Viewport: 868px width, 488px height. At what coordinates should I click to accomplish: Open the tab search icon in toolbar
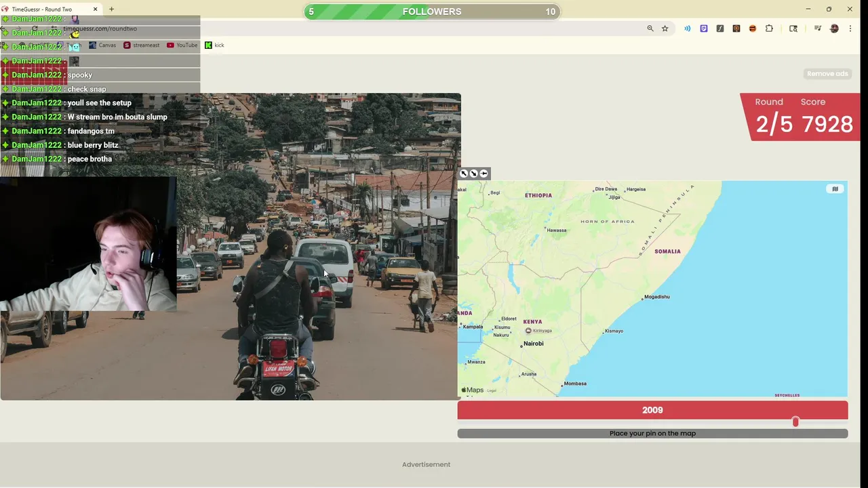793,28
